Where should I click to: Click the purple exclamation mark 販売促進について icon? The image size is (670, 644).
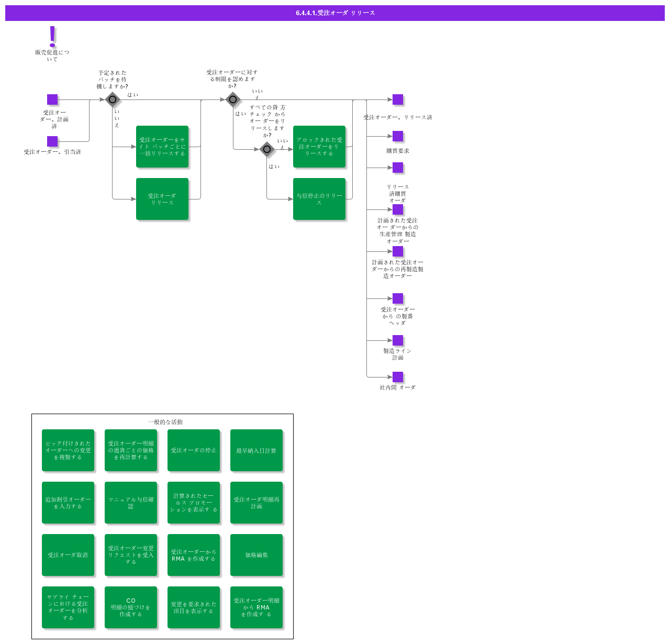pos(52,36)
